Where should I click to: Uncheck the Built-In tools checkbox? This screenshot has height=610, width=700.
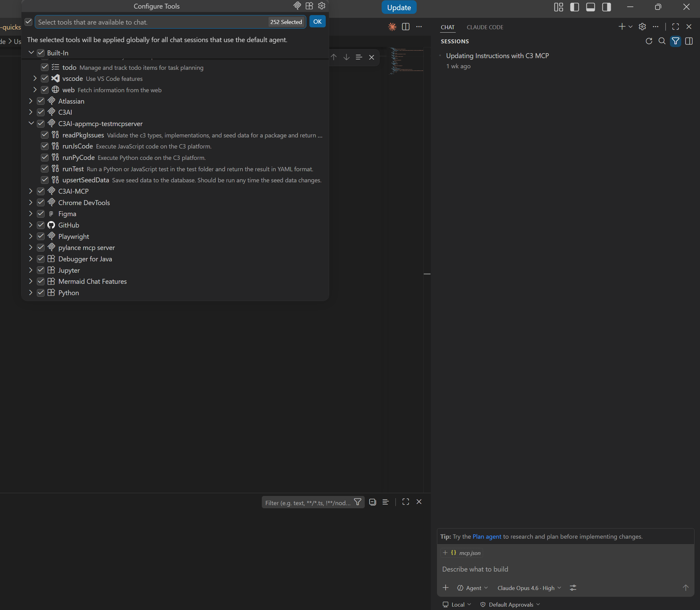41,53
